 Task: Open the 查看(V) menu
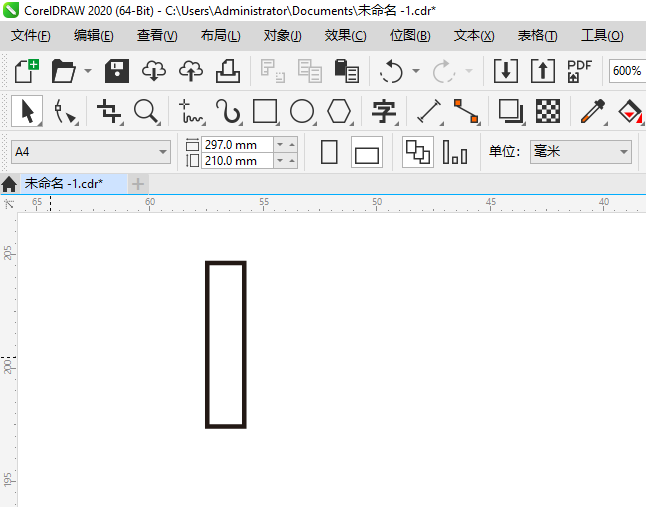click(x=157, y=36)
